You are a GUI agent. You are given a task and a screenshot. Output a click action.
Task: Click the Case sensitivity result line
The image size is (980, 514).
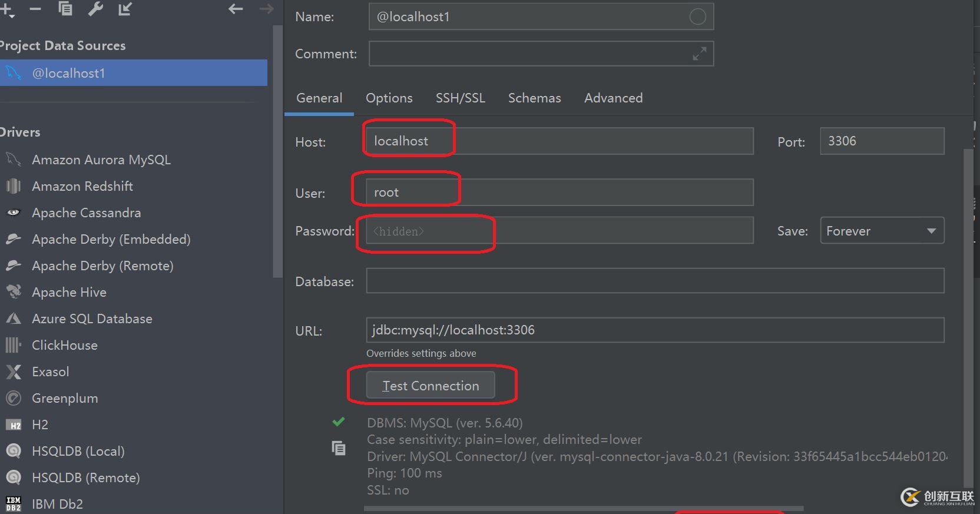click(x=504, y=439)
